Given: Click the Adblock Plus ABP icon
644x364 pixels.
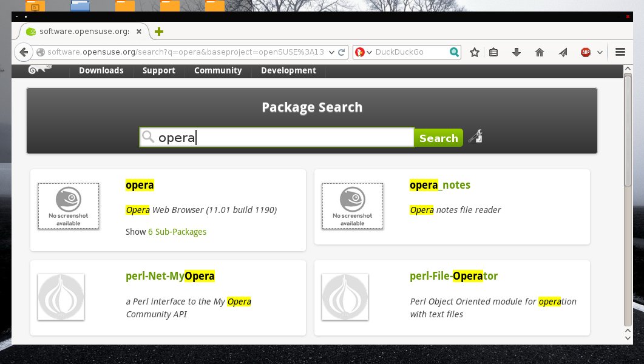Looking at the screenshot, I should coord(586,52).
